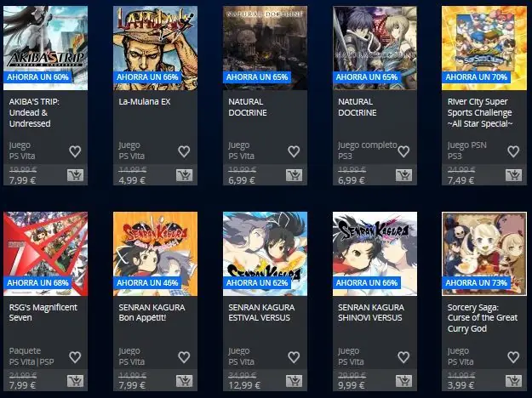
Task: Open SENRAN KAGURA Bon Appétit! cover art
Action: [x=155, y=253]
